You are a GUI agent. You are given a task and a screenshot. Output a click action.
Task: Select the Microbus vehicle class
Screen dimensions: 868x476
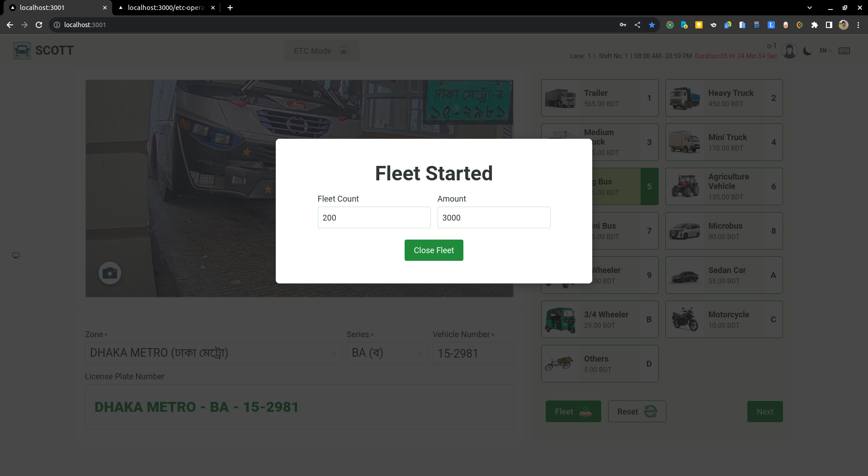(x=724, y=231)
